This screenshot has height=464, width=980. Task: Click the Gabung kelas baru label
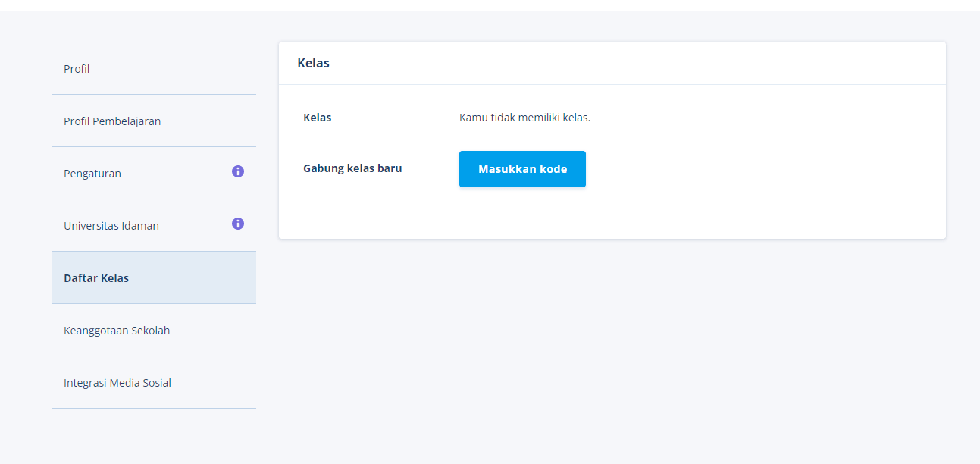(x=352, y=168)
